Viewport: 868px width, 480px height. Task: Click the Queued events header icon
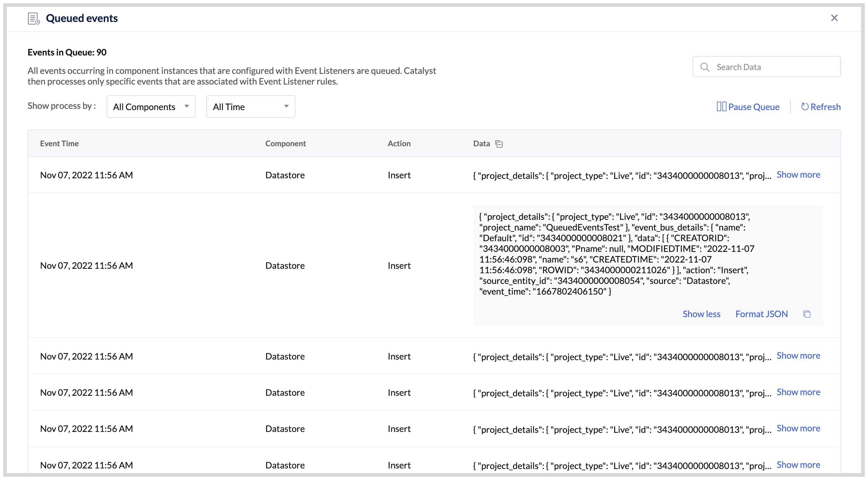tap(33, 18)
